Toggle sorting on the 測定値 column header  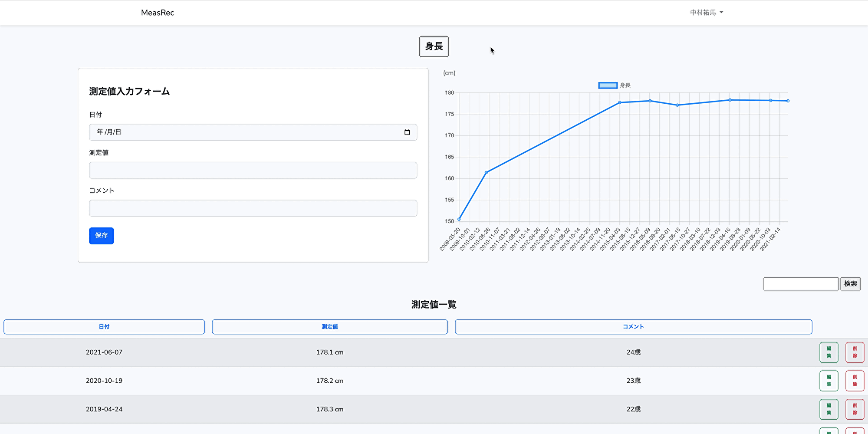pos(329,327)
